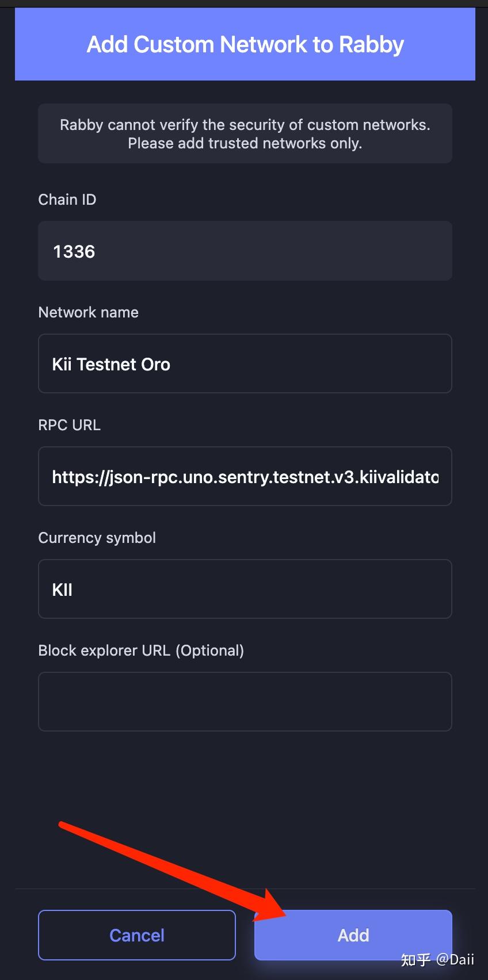Image resolution: width=488 pixels, height=980 pixels.
Task: Click the Cancel button
Action: 137,935
